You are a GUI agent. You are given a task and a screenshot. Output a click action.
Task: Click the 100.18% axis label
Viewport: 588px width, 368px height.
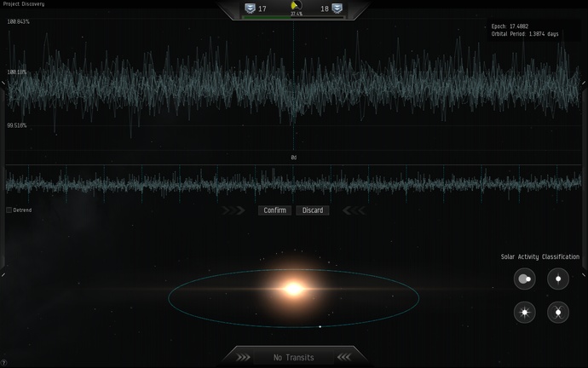[17, 72]
